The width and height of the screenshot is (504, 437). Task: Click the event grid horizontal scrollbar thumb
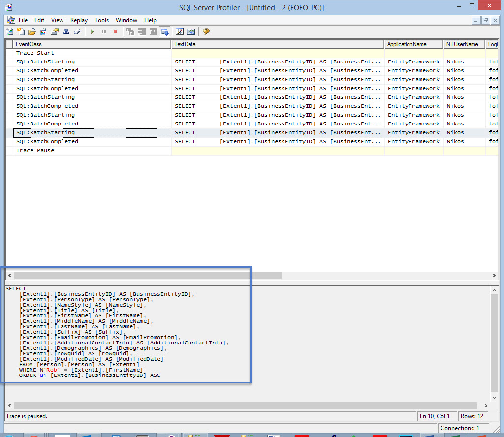coord(148,276)
